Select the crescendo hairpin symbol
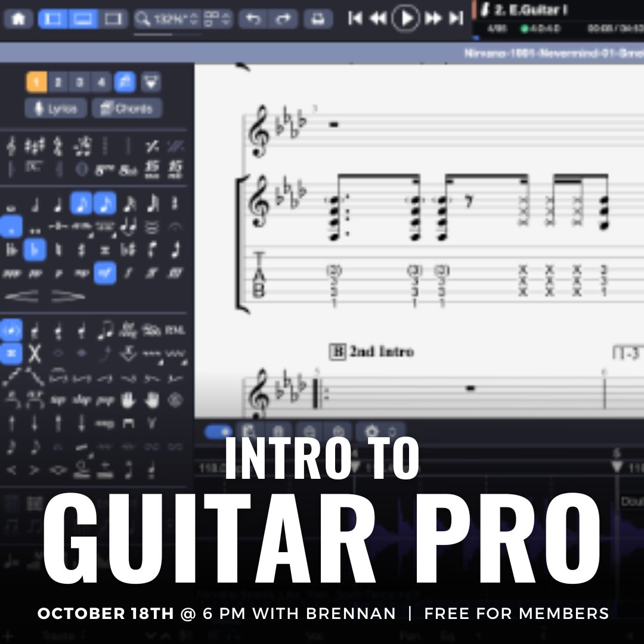Screen dimensions: 644x644 pyautogui.click(x=22, y=296)
